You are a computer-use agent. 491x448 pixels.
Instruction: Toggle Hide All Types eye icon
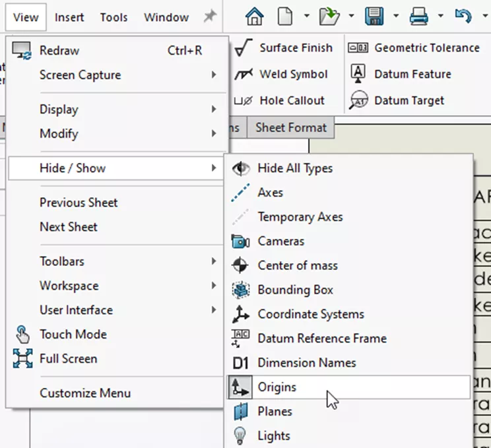(x=240, y=168)
